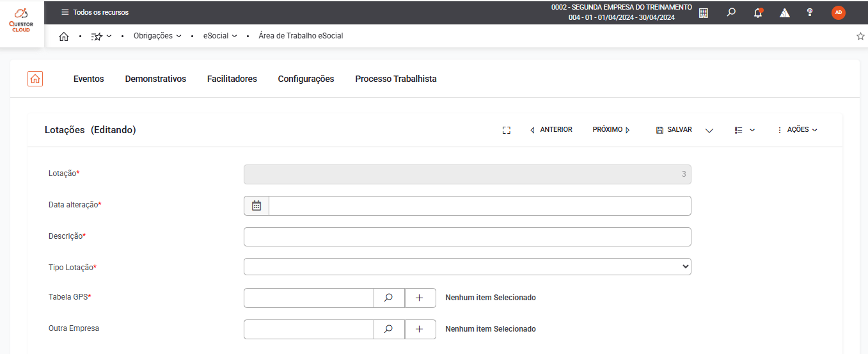Click the disabled Lotação field showing 3
This screenshot has width=868, height=354.
[x=468, y=175]
